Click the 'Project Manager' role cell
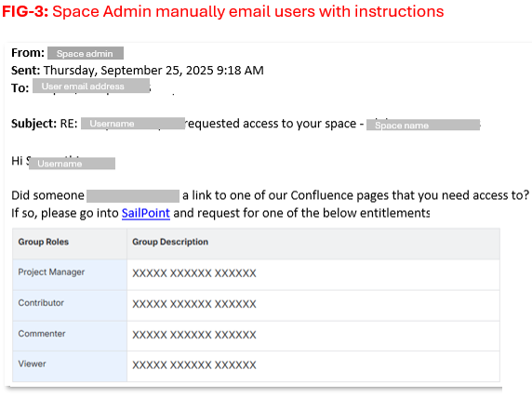 70,275
